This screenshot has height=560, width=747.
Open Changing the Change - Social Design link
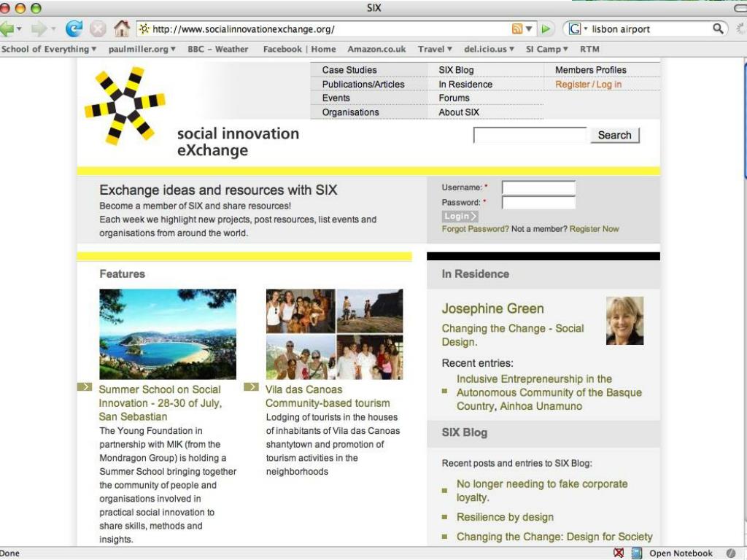[x=513, y=335]
